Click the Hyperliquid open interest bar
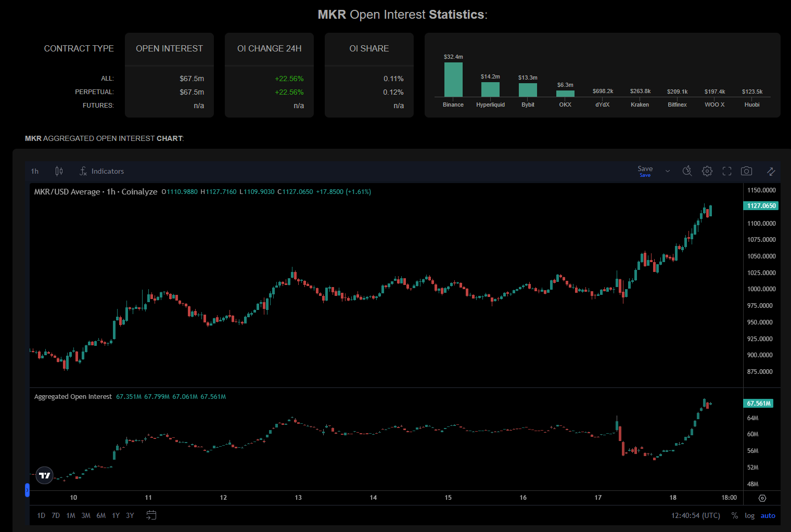This screenshot has height=532, width=791. click(490, 89)
